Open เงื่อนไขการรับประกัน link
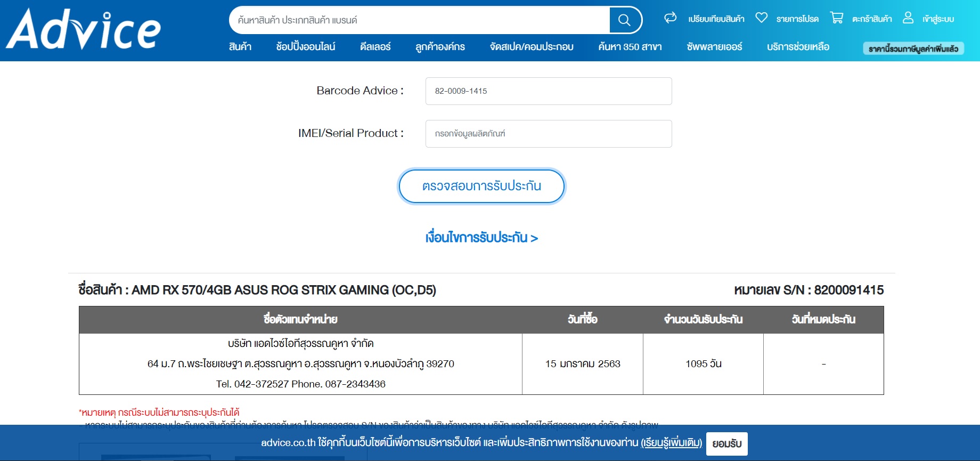Screen dimensions: 980x461 coord(481,238)
